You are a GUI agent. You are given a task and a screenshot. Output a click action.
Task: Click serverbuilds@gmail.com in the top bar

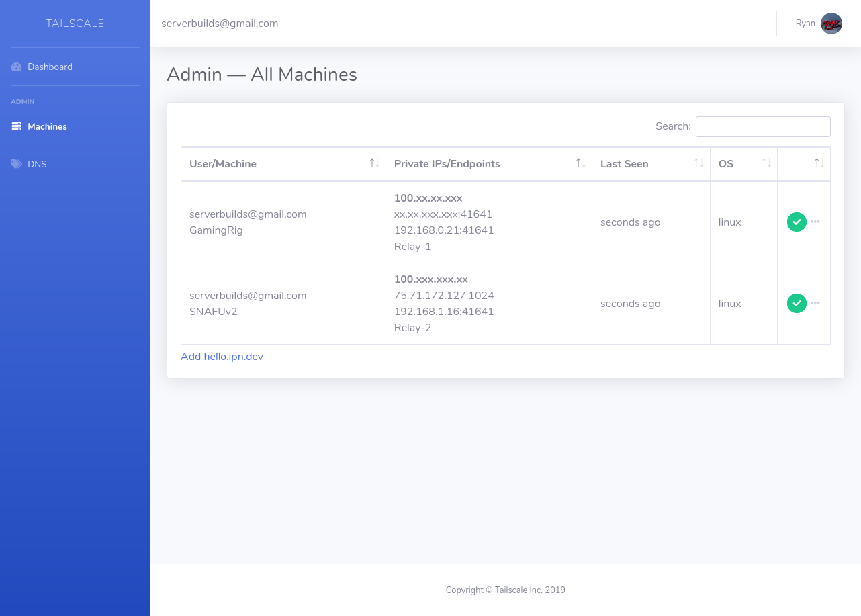[220, 24]
